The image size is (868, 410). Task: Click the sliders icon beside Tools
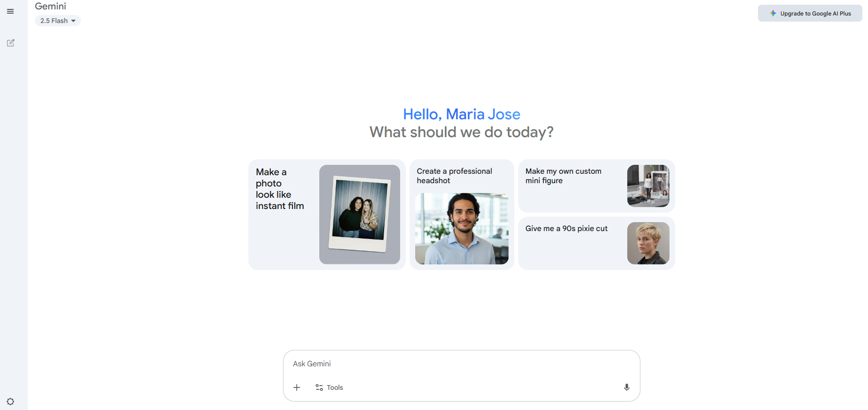[x=319, y=387]
